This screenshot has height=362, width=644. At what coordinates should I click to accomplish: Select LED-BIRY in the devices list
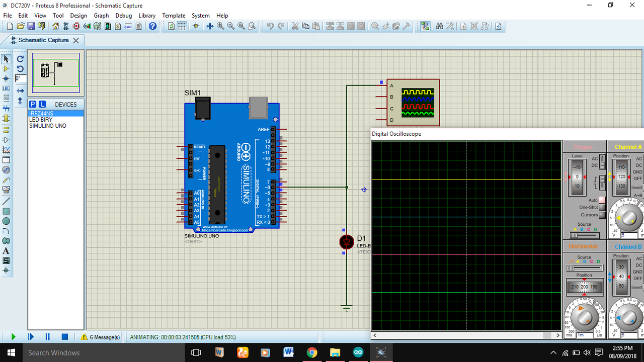pos(41,120)
